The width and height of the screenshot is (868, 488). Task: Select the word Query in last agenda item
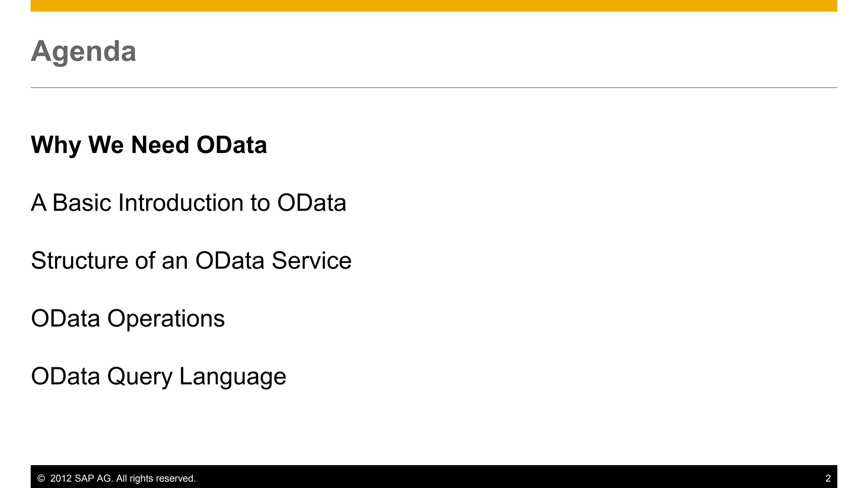coord(140,377)
